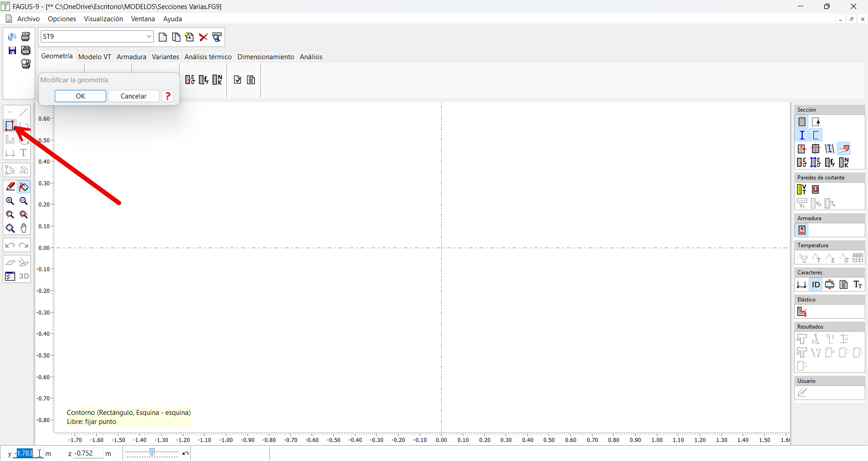Toggle the I-profile display in Sección panel

tap(802, 135)
